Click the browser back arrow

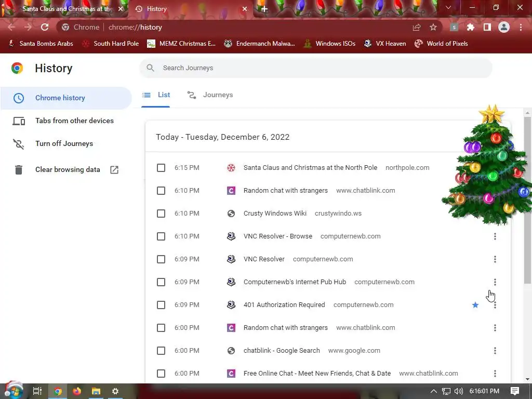click(x=11, y=27)
